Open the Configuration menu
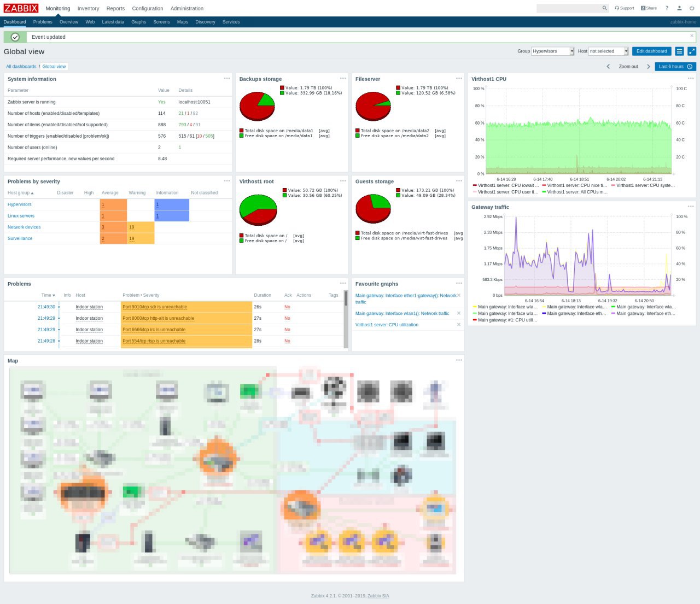Image resolution: width=700 pixels, height=604 pixels. click(x=148, y=9)
